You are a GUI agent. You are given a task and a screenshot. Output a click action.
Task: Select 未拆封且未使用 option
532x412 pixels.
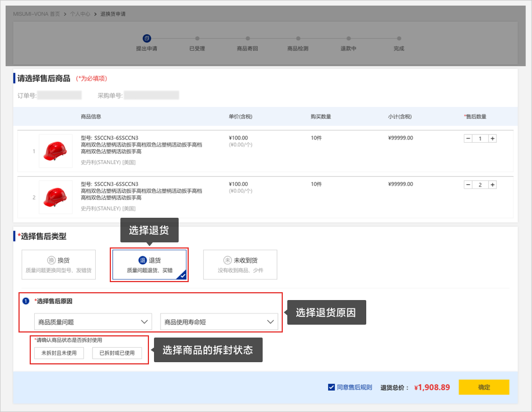pos(59,353)
